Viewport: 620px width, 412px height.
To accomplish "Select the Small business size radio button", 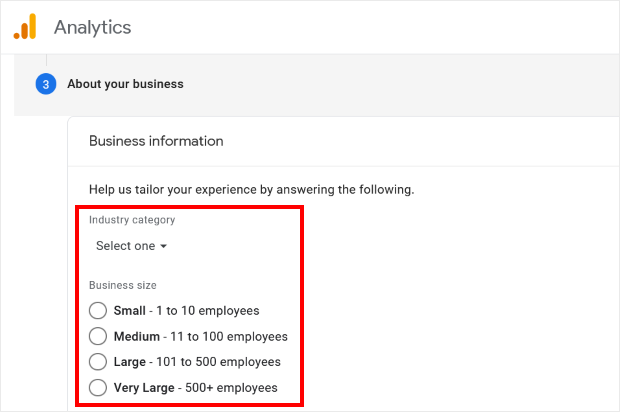I will (x=98, y=310).
